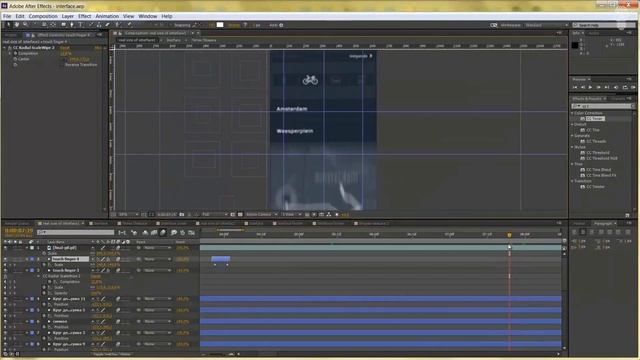Toggle loop option in Preview panel
This screenshot has height=360, width=640.
pyautogui.click(x=625, y=87)
